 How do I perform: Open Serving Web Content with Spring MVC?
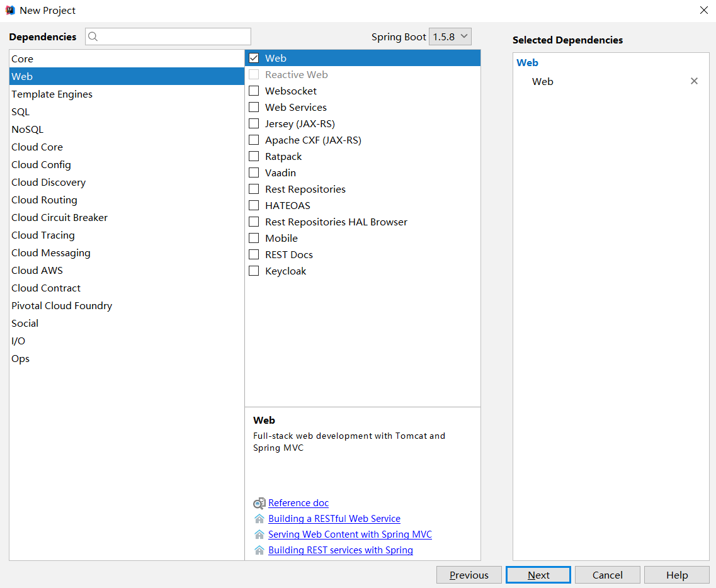349,534
